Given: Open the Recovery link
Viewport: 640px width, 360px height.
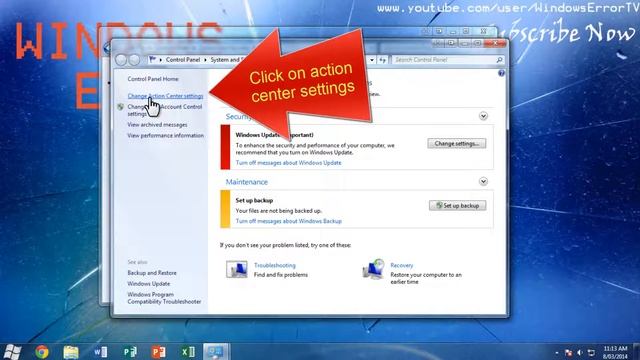Looking at the screenshot, I should click(402, 265).
